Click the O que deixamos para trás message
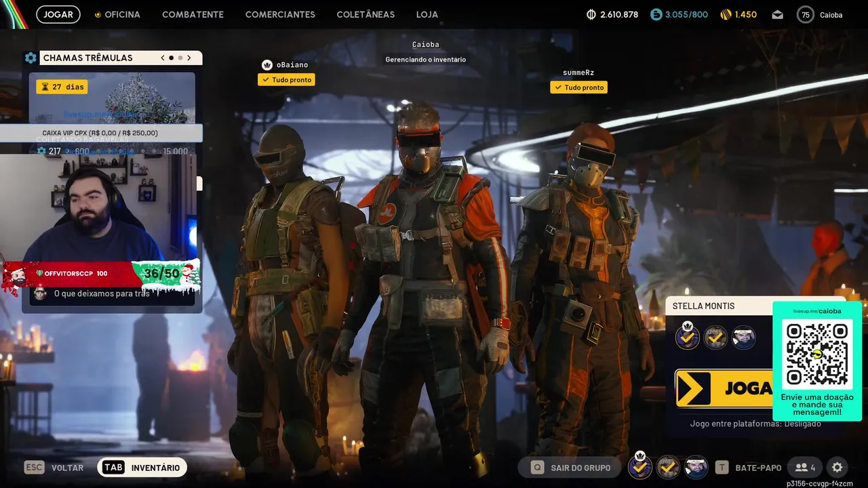 102,294
